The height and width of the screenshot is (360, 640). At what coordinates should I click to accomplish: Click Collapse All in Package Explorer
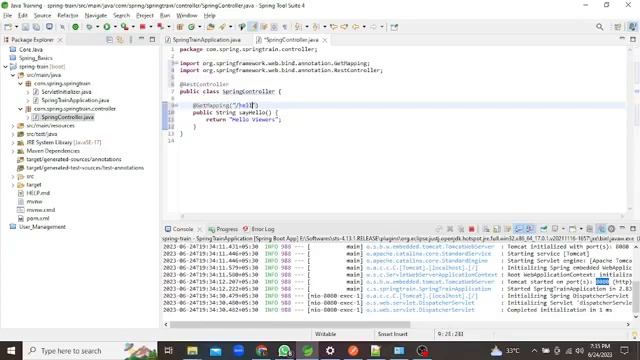click(x=109, y=40)
